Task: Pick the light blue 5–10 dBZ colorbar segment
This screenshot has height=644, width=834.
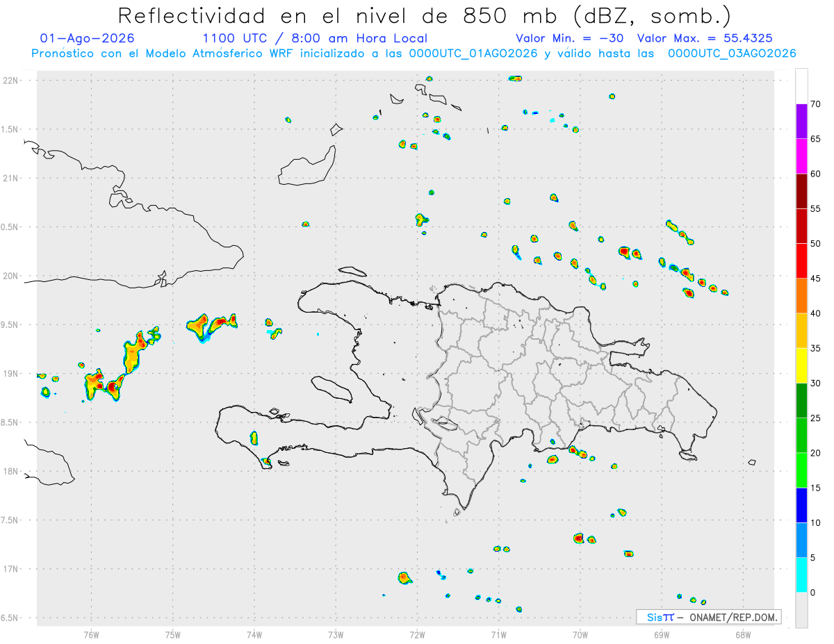Action: pyautogui.click(x=801, y=540)
